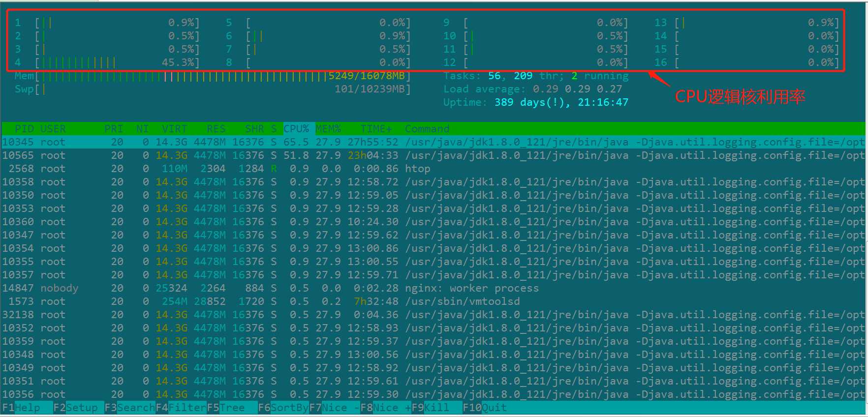
Task: Open F2 Setup in the bottom bar
Action: pyautogui.click(x=78, y=408)
